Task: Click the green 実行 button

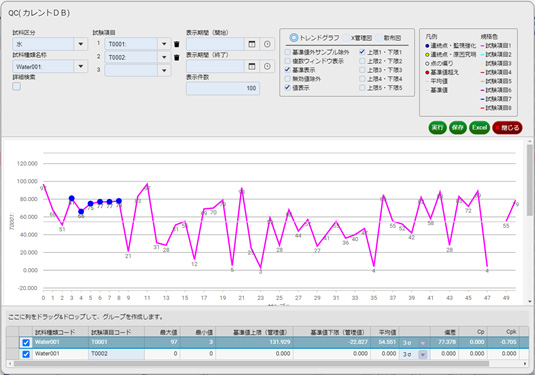Action: (x=437, y=128)
